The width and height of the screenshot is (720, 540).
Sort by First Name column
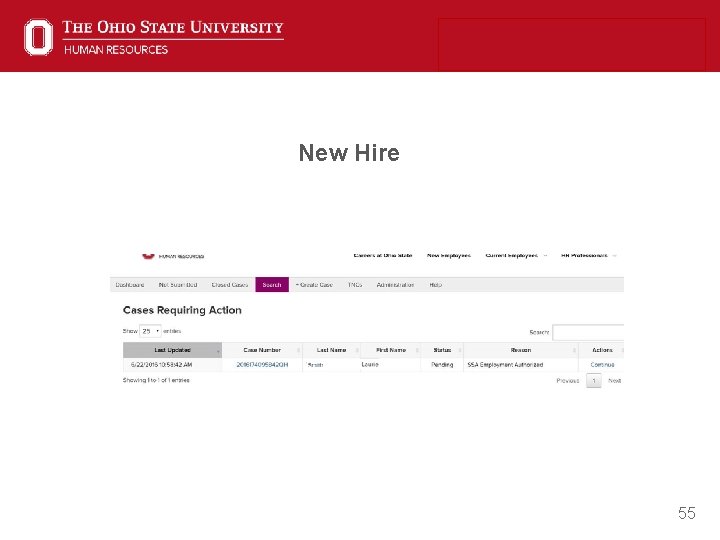point(391,350)
